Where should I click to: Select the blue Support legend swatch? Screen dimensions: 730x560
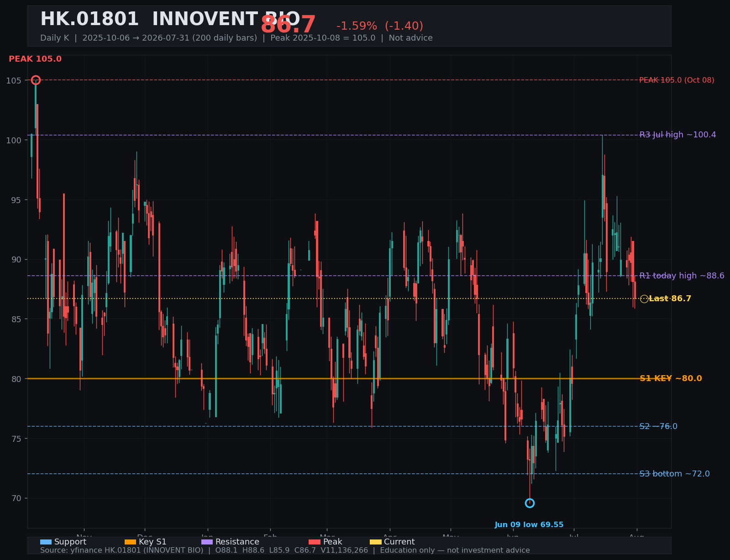coord(46,542)
